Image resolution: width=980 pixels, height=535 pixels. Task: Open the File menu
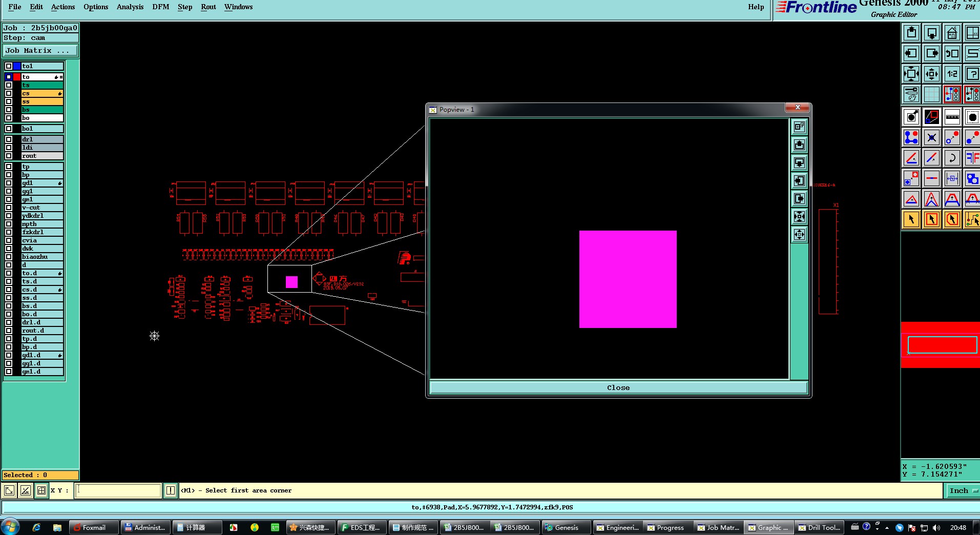[x=15, y=7]
